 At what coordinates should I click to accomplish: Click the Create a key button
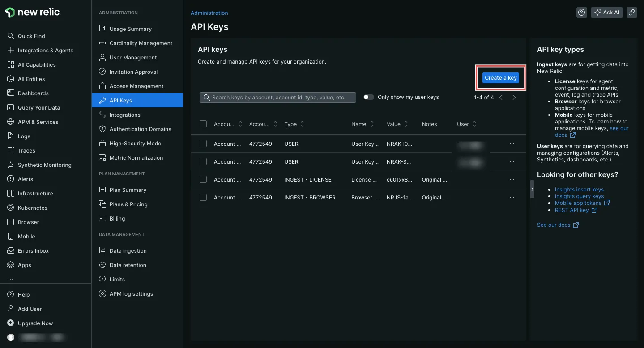pyautogui.click(x=500, y=78)
